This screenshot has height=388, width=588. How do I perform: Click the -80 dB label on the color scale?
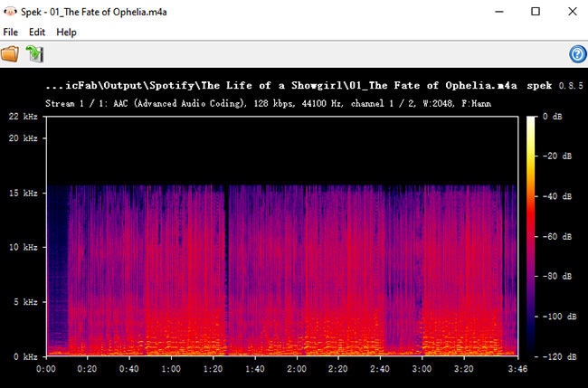[x=557, y=276]
